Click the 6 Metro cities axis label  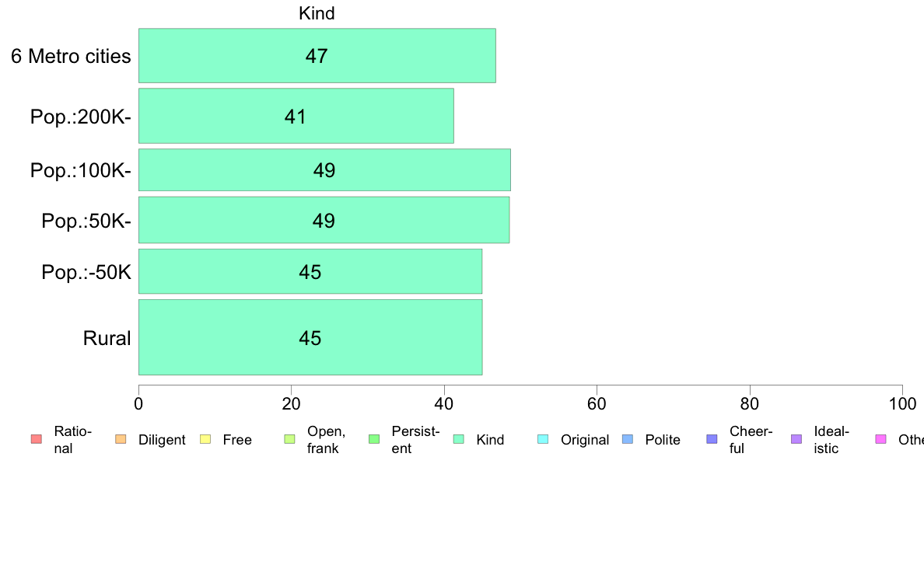71,56
